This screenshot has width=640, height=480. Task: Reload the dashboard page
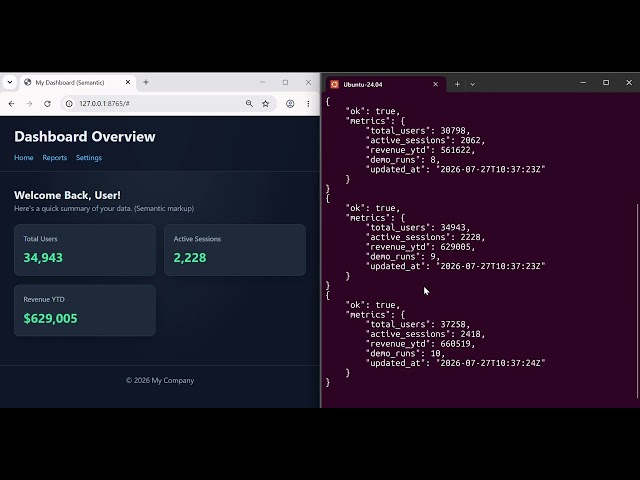[47, 104]
